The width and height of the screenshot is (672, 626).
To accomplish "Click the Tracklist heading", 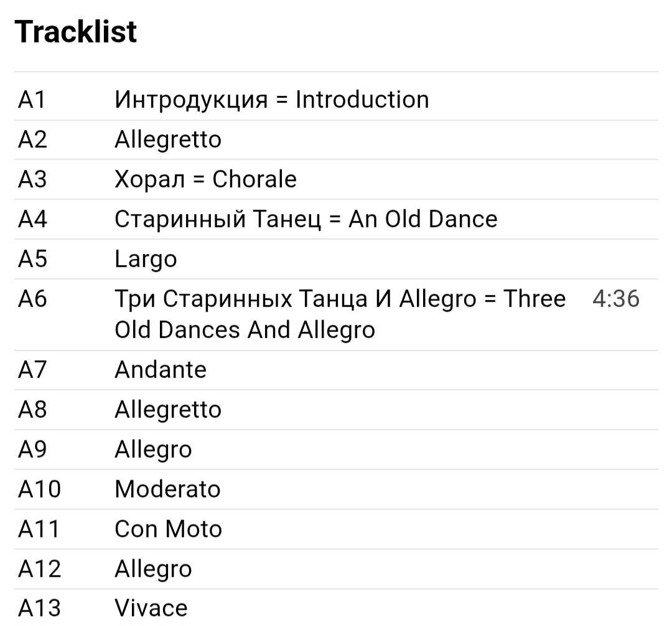I will [76, 32].
